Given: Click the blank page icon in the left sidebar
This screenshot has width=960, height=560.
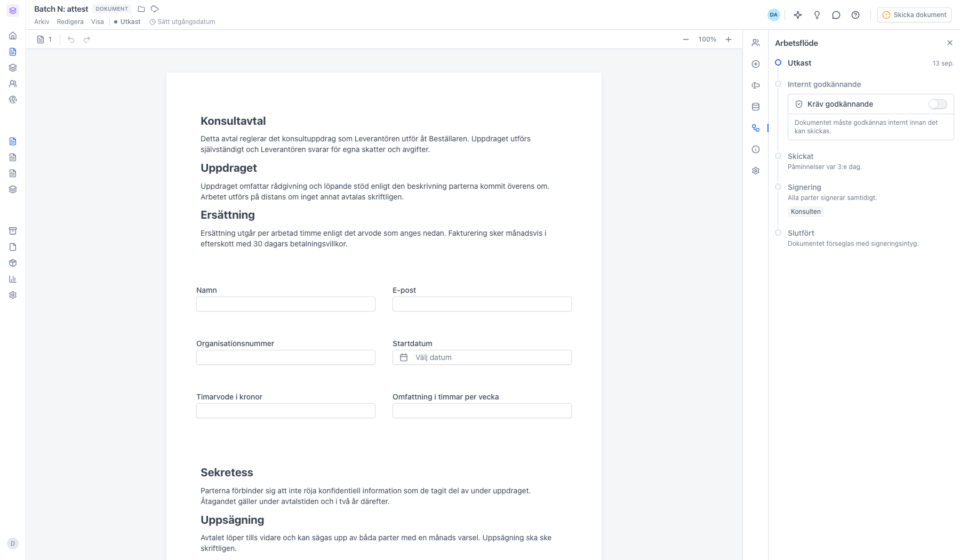Looking at the screenshot, I should (13, 247).
